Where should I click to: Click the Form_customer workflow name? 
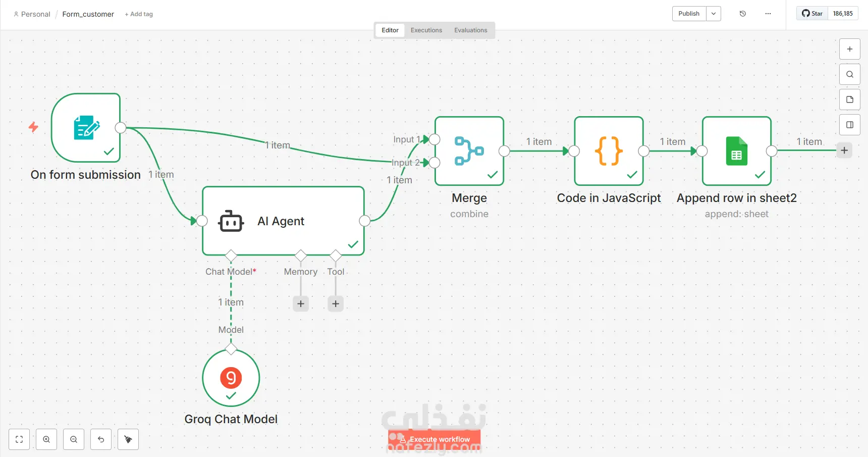[x=88, y=14]
